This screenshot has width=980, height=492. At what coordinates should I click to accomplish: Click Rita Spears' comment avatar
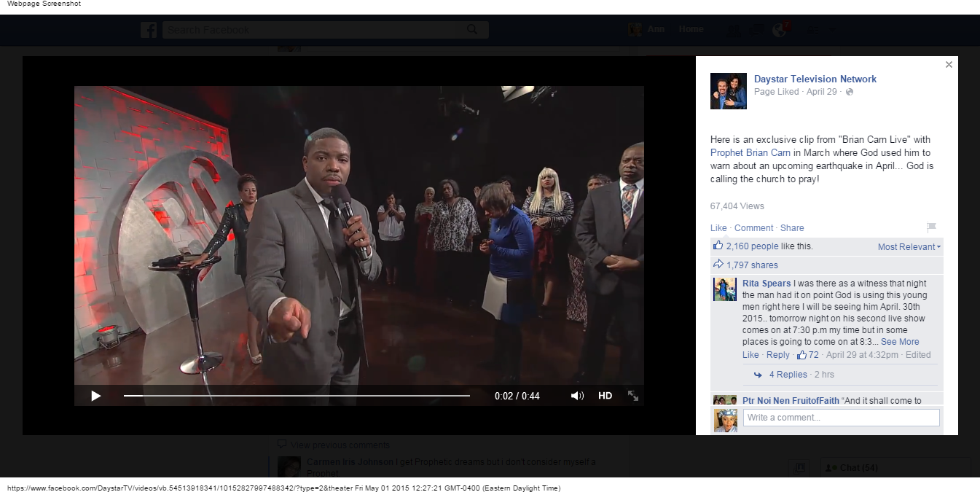(x=725, y=289)
